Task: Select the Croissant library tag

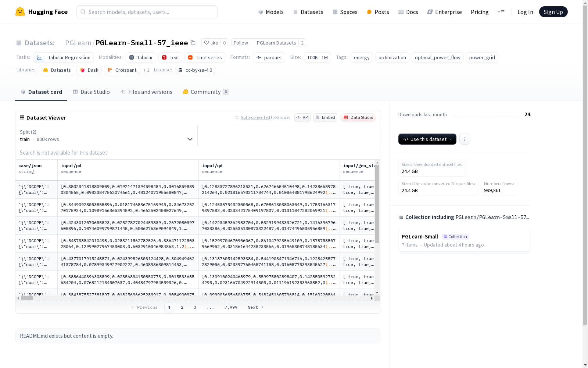Action: [122, 70]
